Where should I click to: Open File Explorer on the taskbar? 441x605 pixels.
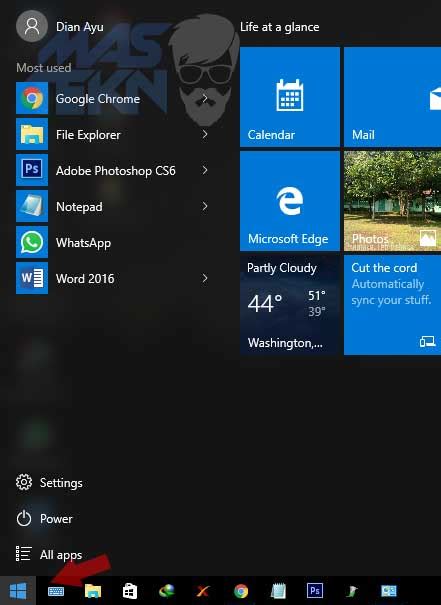[93, 591]
